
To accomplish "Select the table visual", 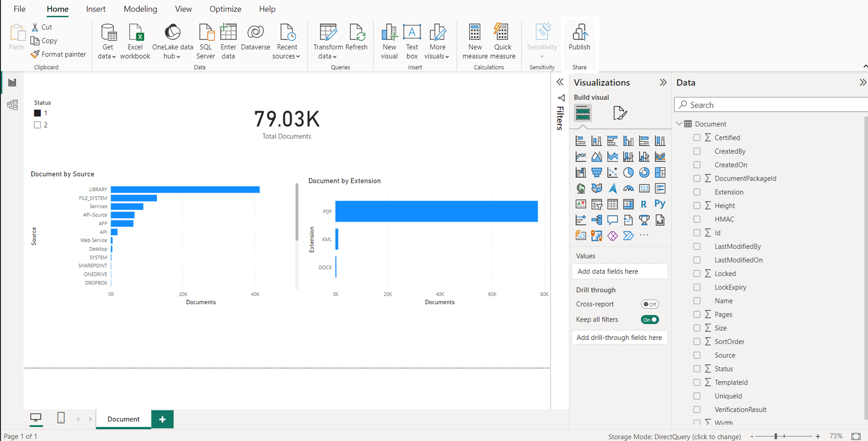I will pyautogui.click(x=612, y=204).
